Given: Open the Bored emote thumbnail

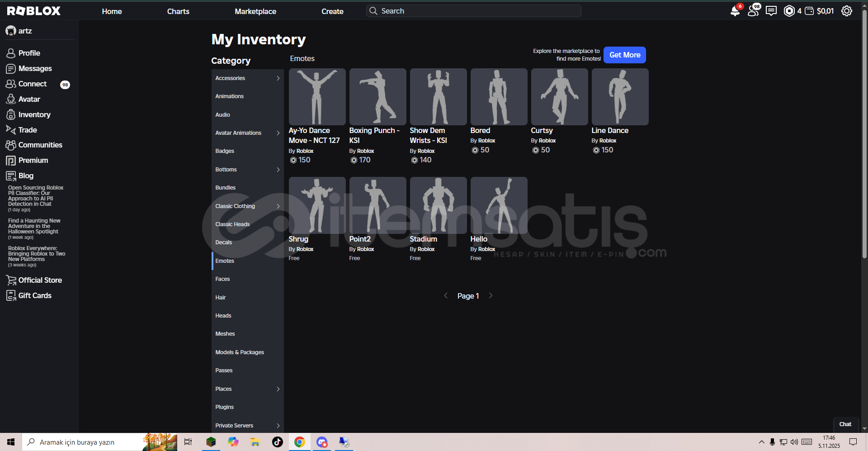Looking at the screenshot, I should [x=499, y=97].
